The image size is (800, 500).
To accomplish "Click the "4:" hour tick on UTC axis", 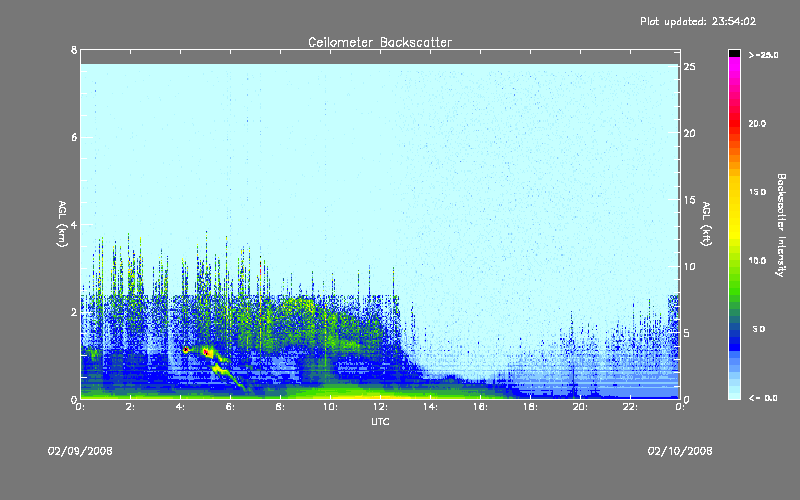I will [181, 407].
